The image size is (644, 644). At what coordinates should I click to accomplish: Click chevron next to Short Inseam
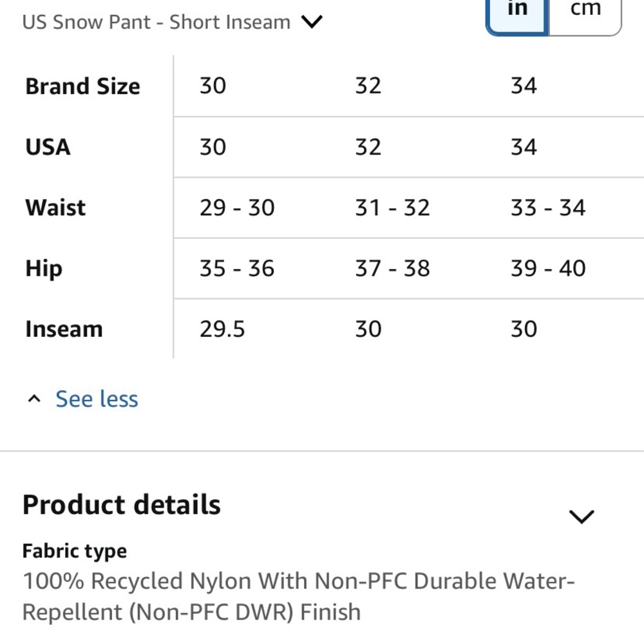pos(312,23)
